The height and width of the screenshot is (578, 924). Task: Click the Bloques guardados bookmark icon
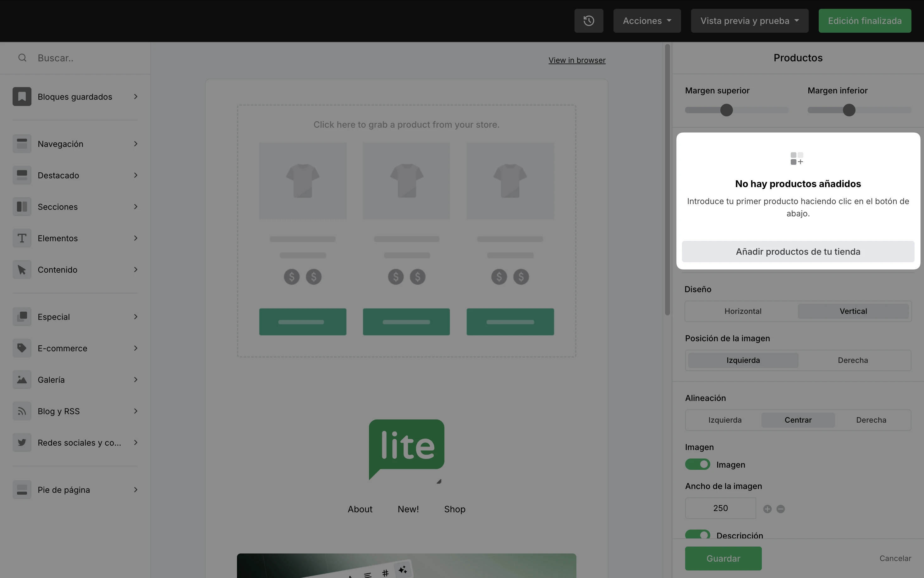(x=22, y=97)
